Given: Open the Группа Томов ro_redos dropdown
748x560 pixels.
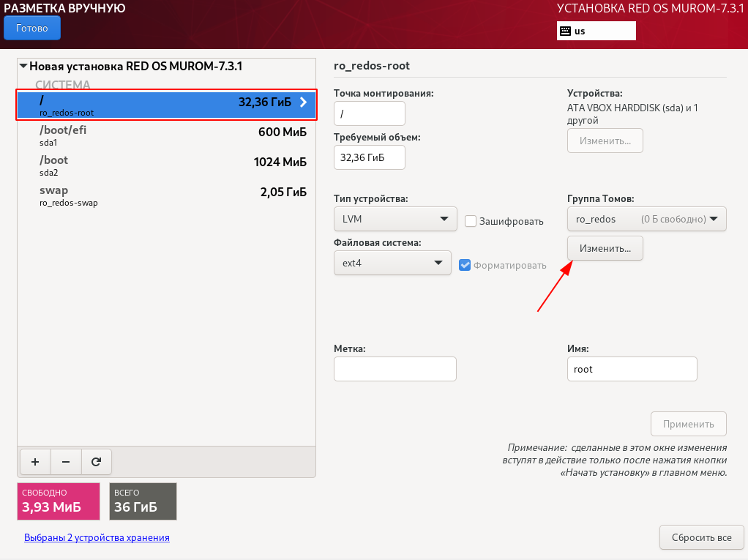Looking at the screenshot, I should (647, 219).
